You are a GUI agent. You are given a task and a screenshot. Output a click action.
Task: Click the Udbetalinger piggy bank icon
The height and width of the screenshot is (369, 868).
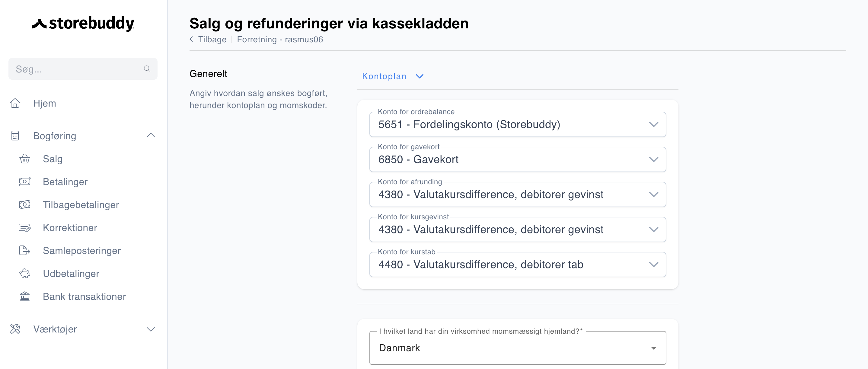pyautogui.click(x=25, y=274)
